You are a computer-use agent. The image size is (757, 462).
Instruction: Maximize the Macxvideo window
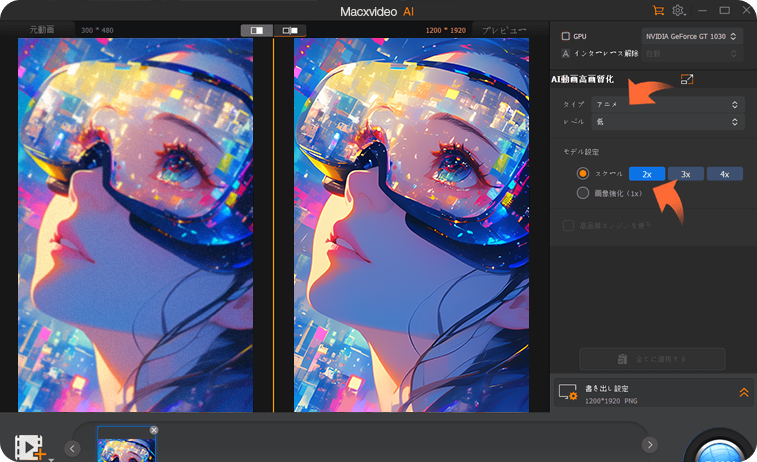pos(724,10)
